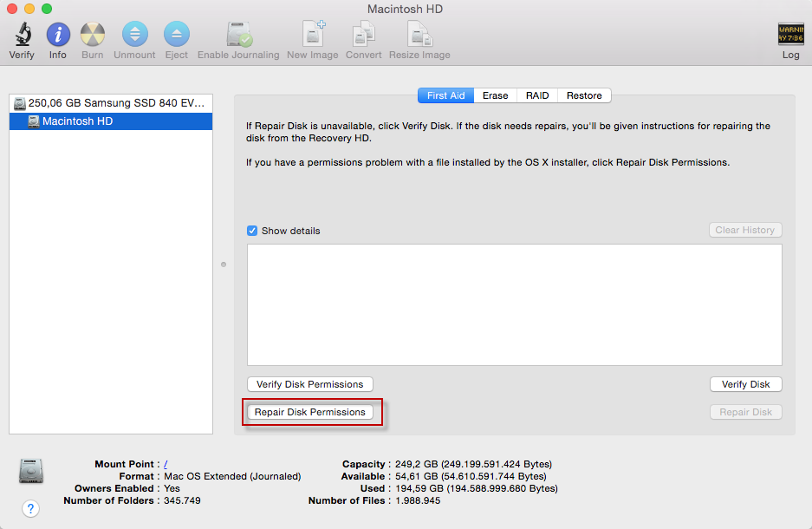The image size is (812, 529).
Task: Uncheck the Show details checkbox
Action: click(x=252, y=231)
